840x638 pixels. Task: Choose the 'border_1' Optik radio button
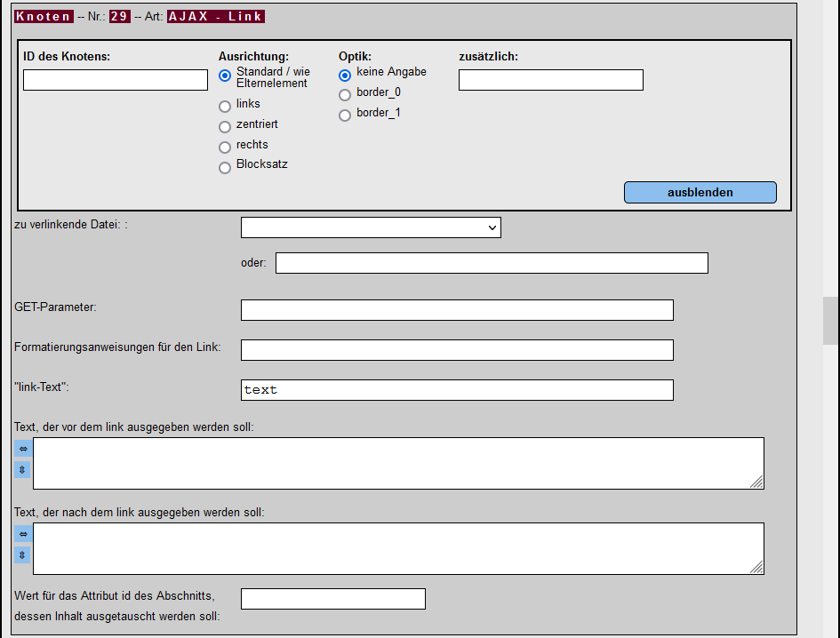(x=345, y=116)
